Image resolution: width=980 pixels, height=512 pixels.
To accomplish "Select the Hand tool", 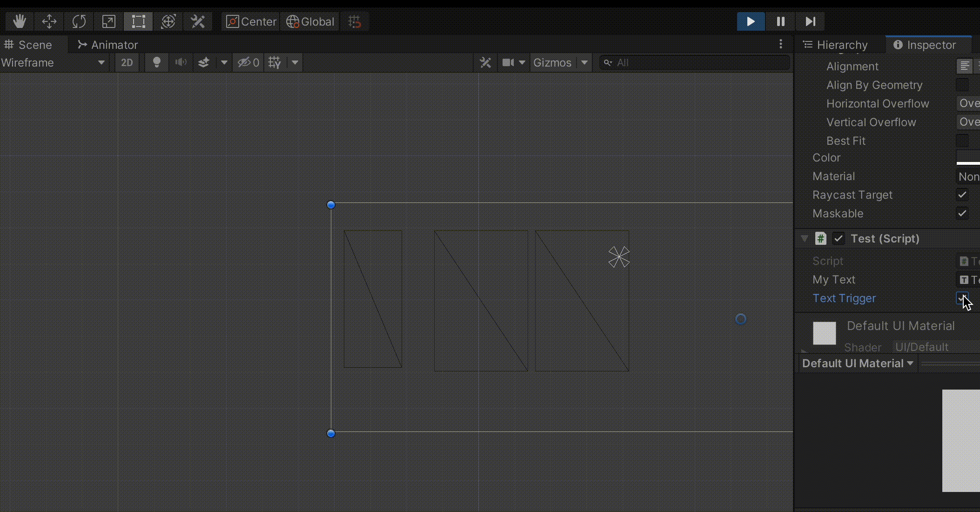I will pyautogui.click(x=19, y=21).
